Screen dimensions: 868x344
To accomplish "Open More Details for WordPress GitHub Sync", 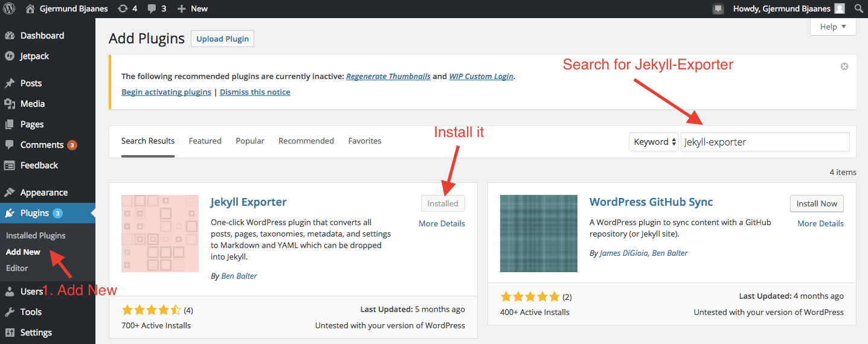I will 820,223.
